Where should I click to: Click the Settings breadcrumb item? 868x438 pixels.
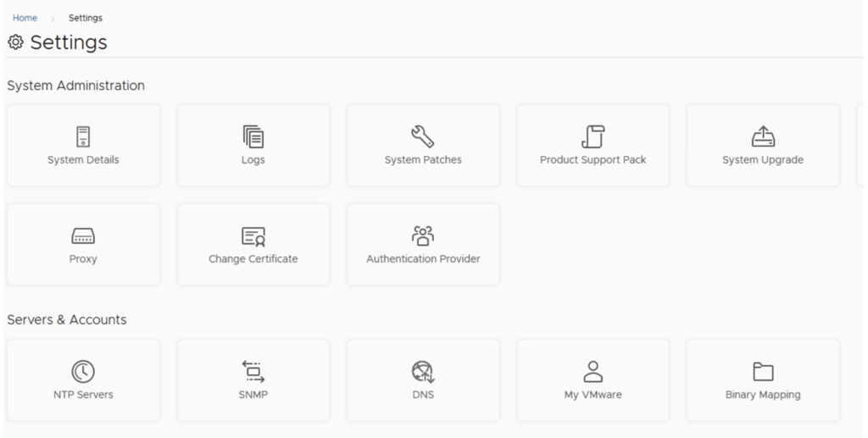[x=86, y=18]
